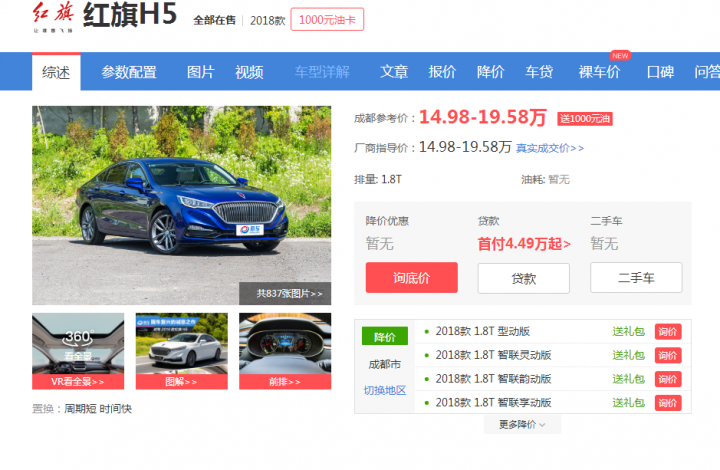Open the main blue Hongqi H5 photo
Screen dimensions: 720x470
point(181,205)
